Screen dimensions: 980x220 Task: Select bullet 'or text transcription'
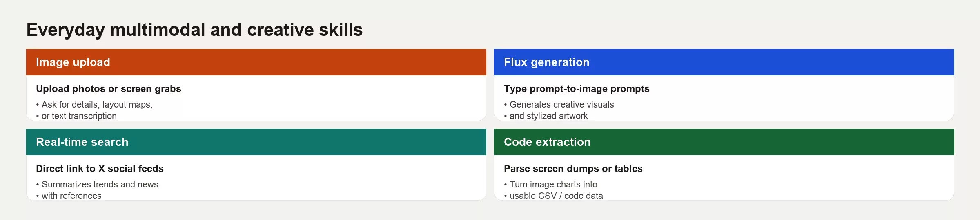[76, 116]
